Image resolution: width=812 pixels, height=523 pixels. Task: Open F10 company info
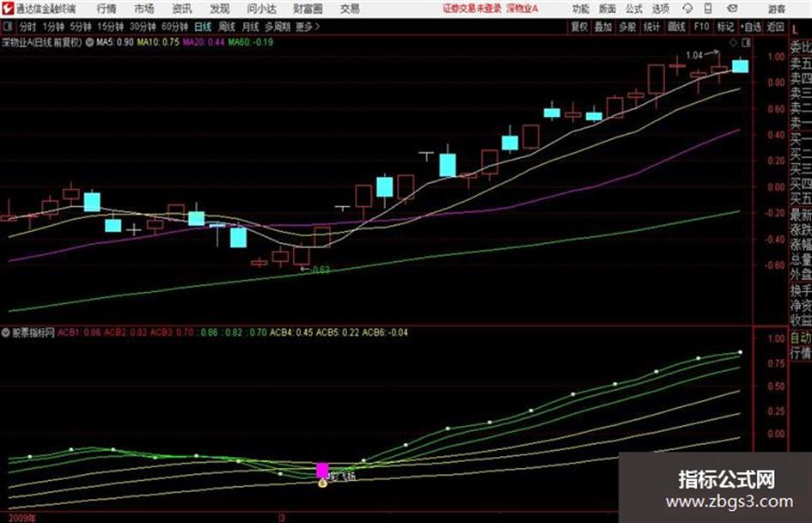point(701,27)
